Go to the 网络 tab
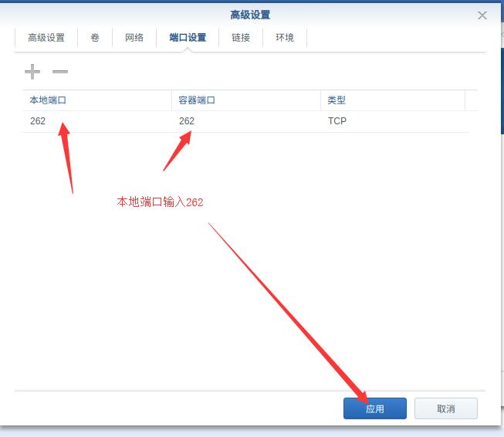504x437 pixels. pyautogui.click(x=134, y=37)
